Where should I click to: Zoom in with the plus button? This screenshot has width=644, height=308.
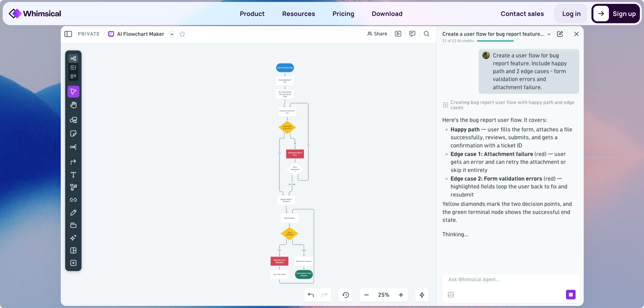[401, 295]
